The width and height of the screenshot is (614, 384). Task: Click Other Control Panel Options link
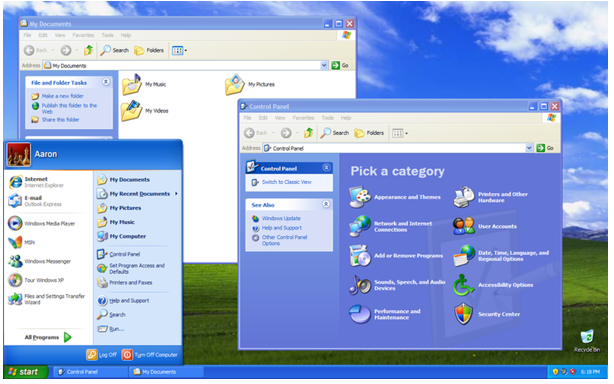click(284, 240)
